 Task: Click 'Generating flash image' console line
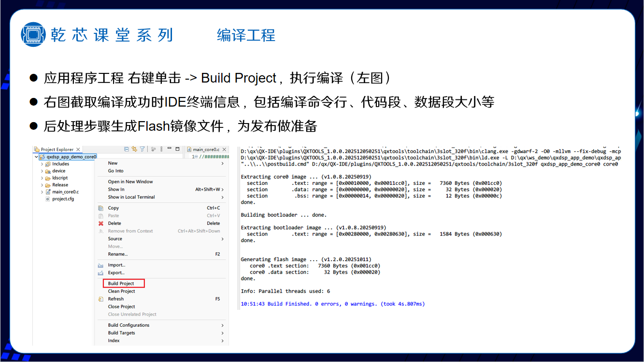pos(306,259)
